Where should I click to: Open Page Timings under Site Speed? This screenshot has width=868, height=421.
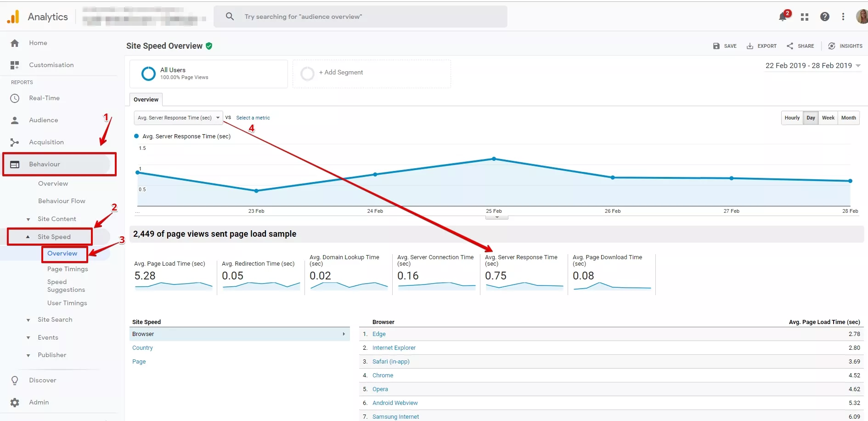(x=68, y=269)
